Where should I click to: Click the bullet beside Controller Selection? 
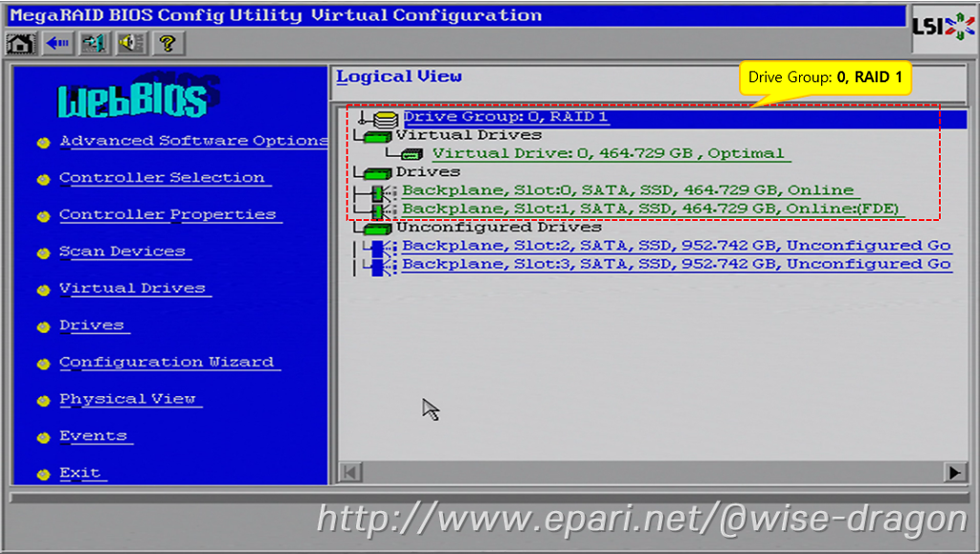(x=43, y=179)
